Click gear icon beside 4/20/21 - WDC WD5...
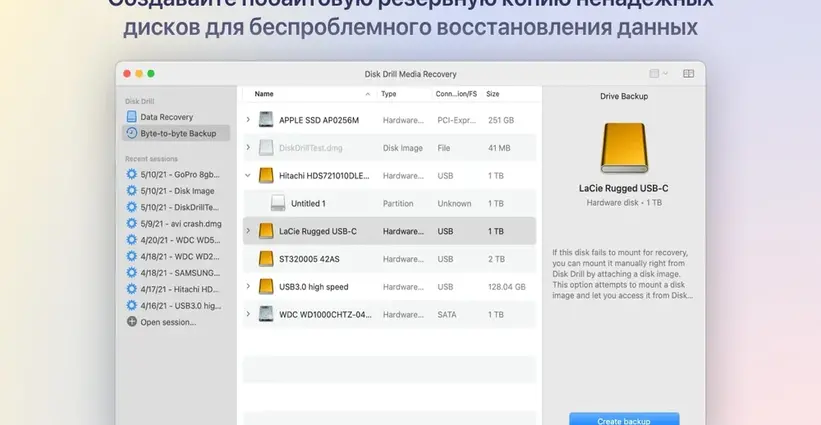 coord(131,240)
